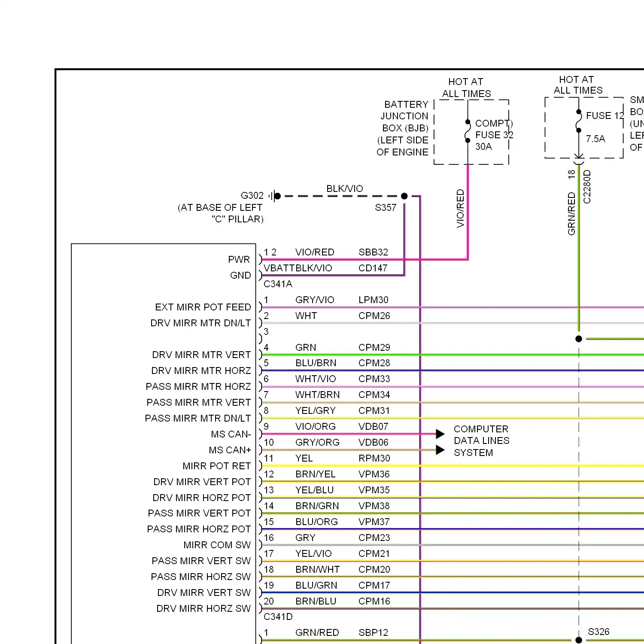
Task: Click the VPM38 circuit code
Action: tap(374, 506)
